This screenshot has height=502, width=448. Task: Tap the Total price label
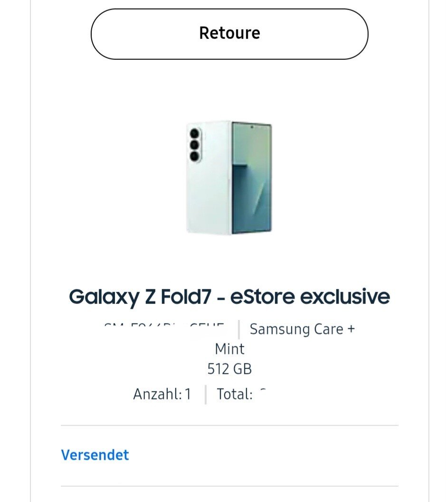point(235,394)
